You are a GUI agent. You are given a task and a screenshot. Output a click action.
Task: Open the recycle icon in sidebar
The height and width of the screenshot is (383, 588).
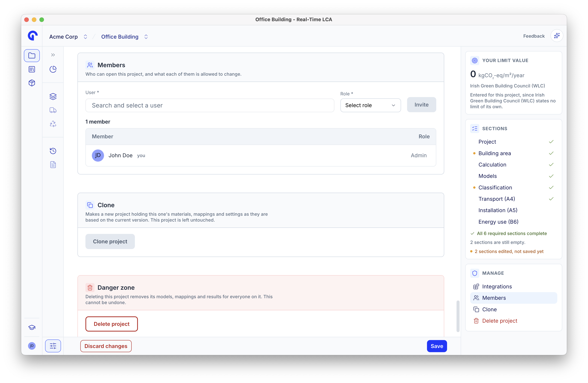click(x=53, y=124)
